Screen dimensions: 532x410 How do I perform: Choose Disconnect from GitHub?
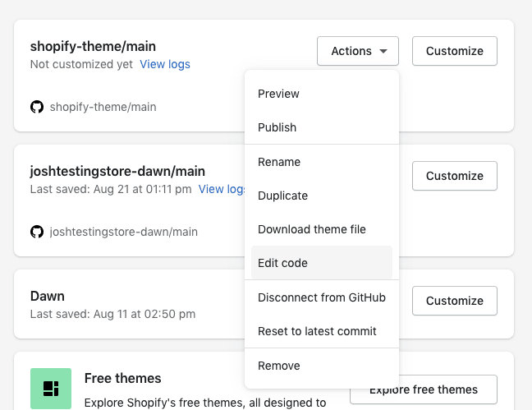coord(322,297)
